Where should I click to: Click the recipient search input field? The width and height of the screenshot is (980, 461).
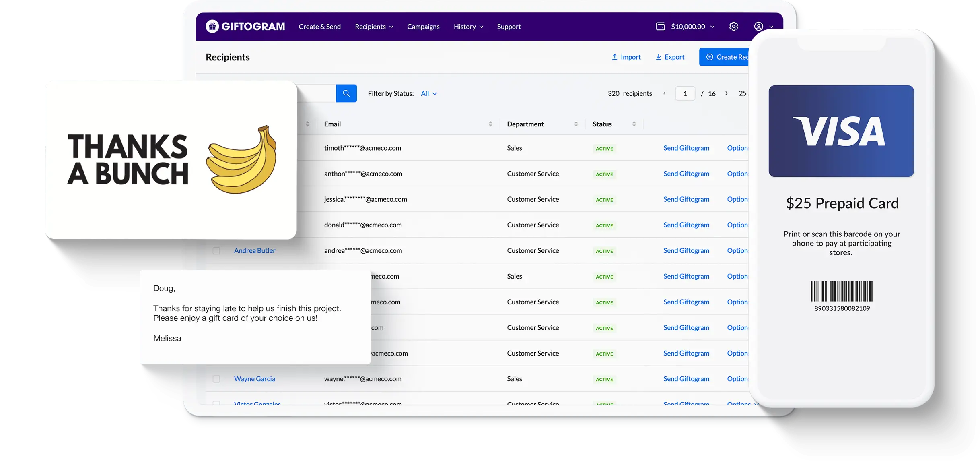(316, 93)
